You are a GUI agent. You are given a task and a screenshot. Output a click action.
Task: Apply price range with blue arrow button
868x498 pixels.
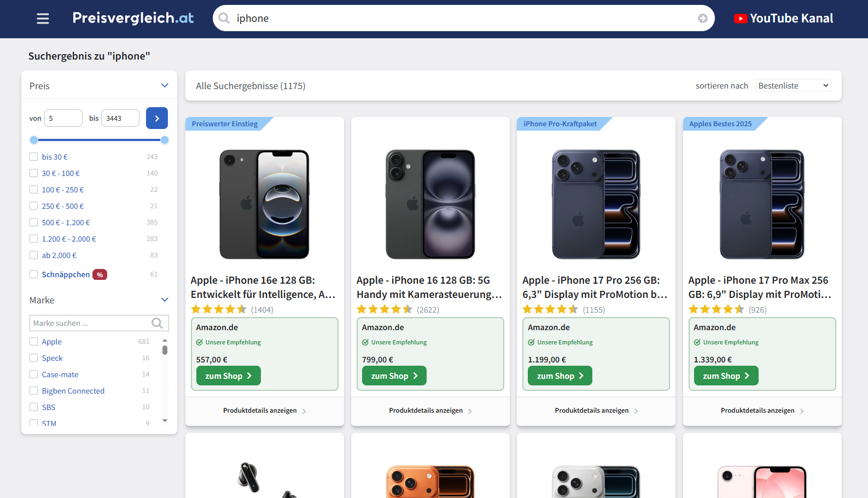click(x=157, y=118)
